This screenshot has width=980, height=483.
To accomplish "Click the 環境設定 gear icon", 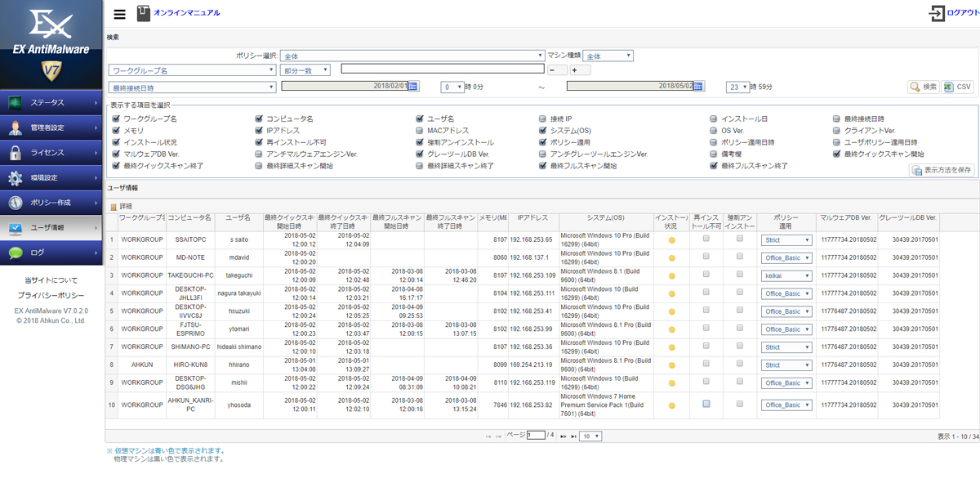I will (16, 177).
